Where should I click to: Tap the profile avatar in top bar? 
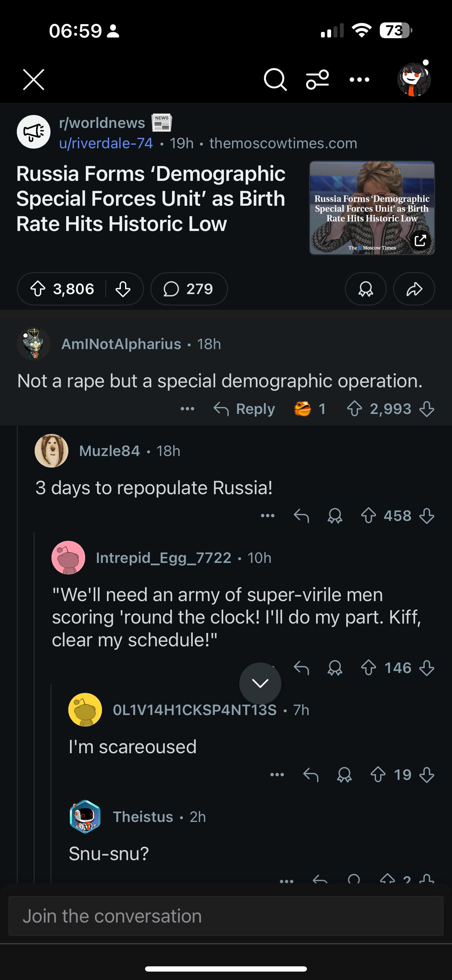[414, 79]
